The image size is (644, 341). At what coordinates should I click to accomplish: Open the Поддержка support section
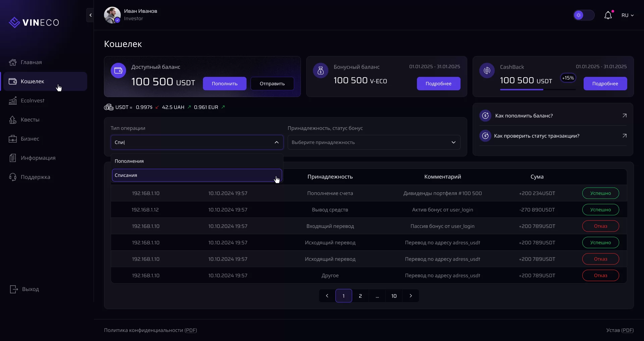pyautogui.click(x=35, y=177)
